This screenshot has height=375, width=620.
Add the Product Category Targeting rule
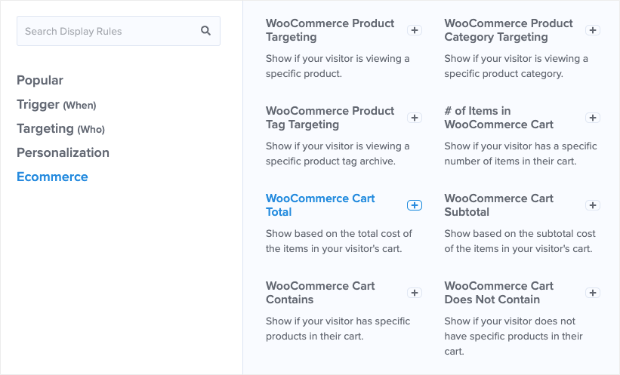click(x=592, y=30)
